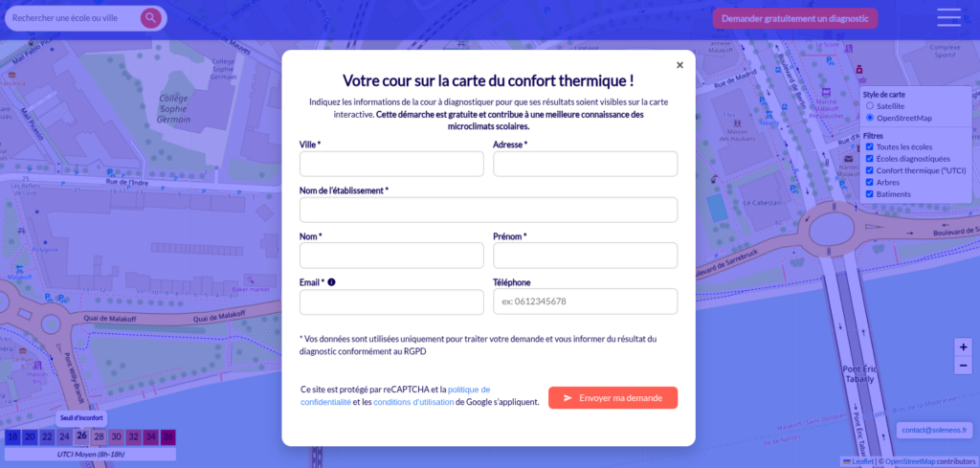Open the politique de confidentialité link
The image size is (980, 468).
469,390
